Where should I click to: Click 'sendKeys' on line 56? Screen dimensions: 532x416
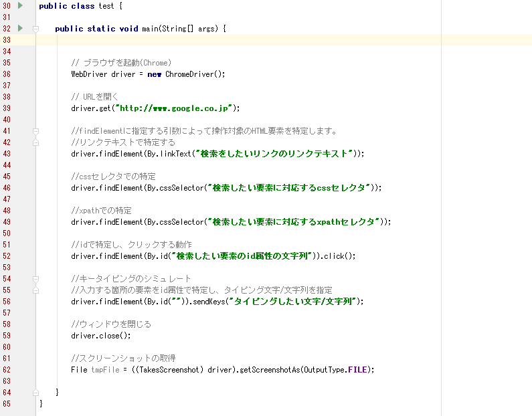coord(209,302)
